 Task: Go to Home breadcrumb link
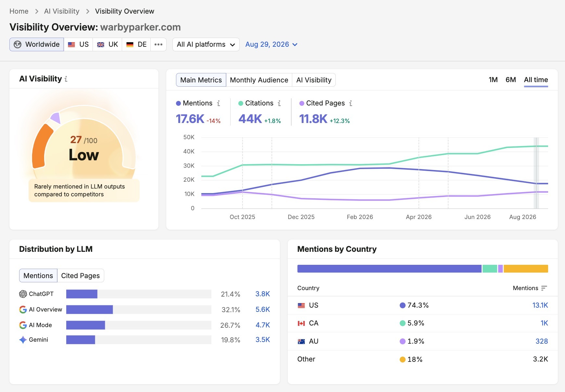coord(19,11)
